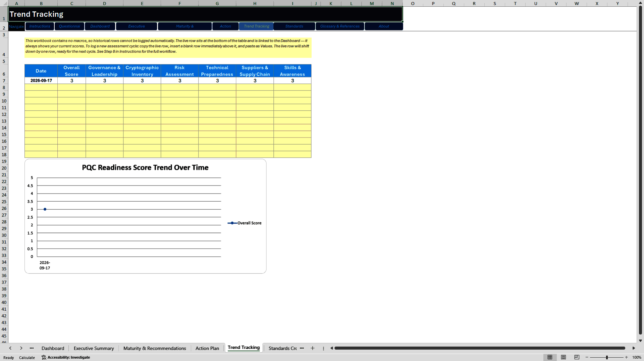The width and height of the screenshot is (644, 361).
Task: Select the Governance & Leadership header cell
Action: (104, 71)
